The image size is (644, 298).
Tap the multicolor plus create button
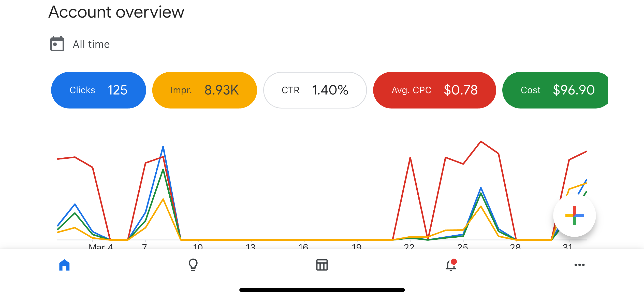[x=574, y=215]
